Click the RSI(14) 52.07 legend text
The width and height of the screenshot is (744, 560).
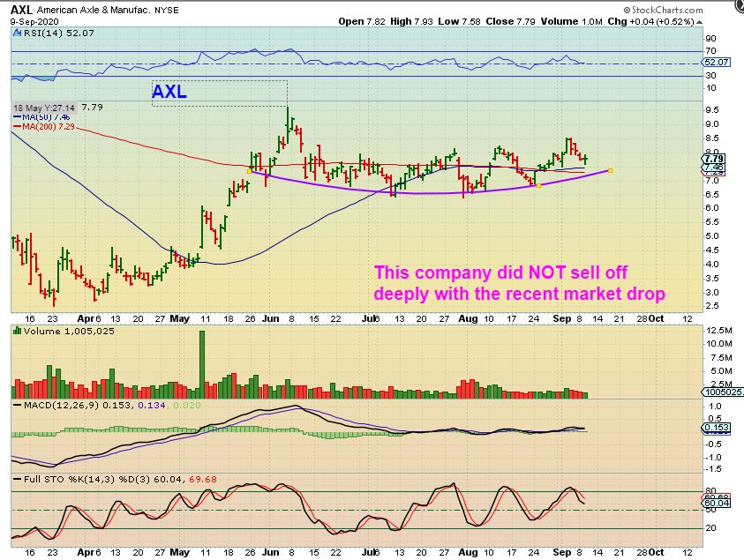[58, 33]
